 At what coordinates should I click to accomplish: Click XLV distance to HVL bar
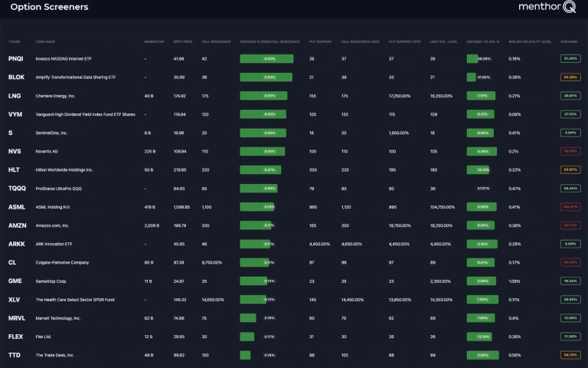pos(482,299)
